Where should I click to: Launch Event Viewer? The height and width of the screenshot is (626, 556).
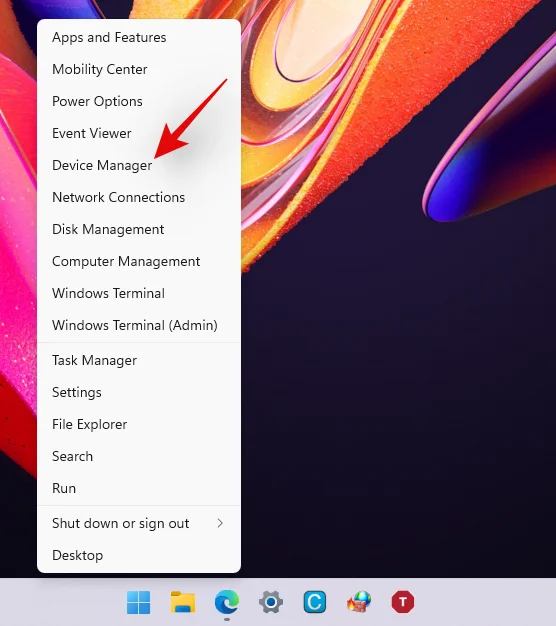tap(139, 133)
